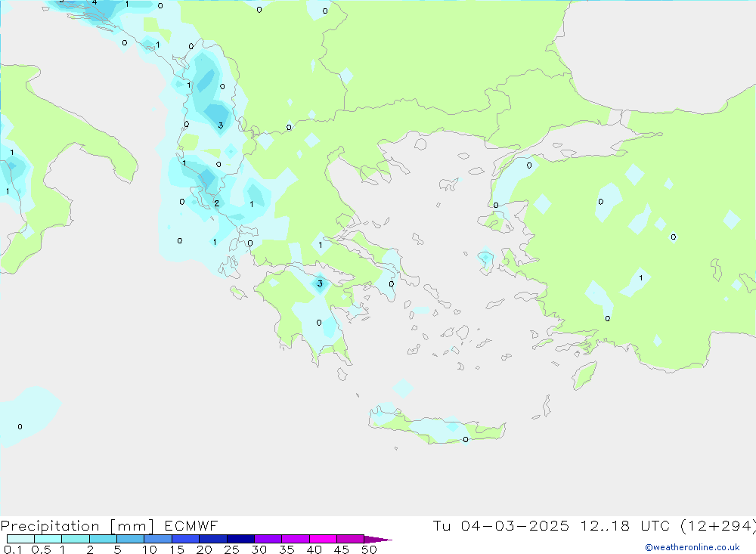Click the 'ECMWF' model label
756x554 pixels.
coord(191,526)
